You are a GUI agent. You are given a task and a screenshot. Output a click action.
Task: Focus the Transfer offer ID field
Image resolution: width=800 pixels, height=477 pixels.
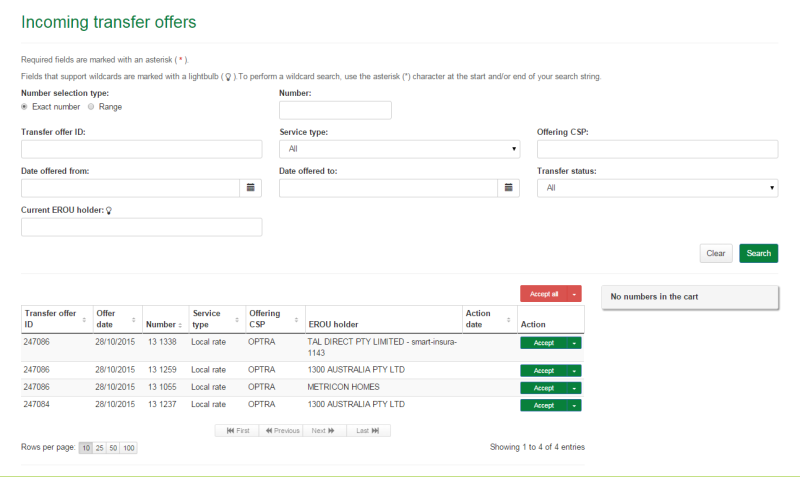point(141,149)
